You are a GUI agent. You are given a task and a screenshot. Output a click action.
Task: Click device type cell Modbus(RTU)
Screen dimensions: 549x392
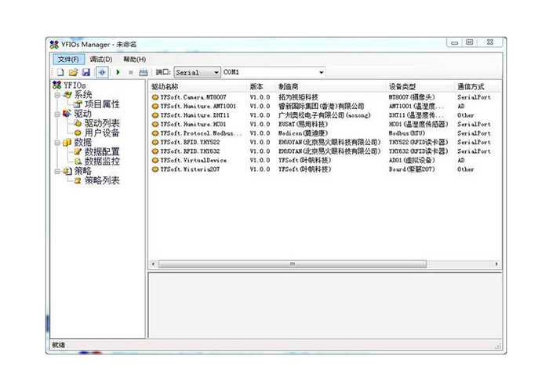click(407, 133)
